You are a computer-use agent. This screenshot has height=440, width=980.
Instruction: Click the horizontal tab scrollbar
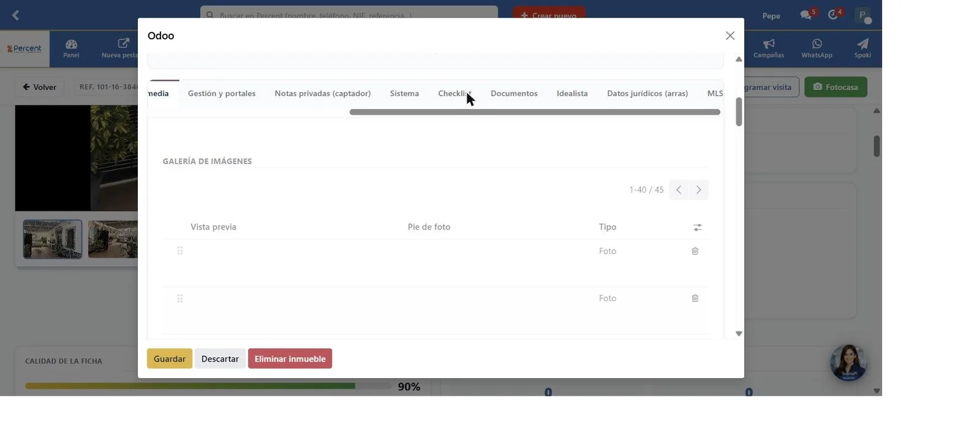535,112
